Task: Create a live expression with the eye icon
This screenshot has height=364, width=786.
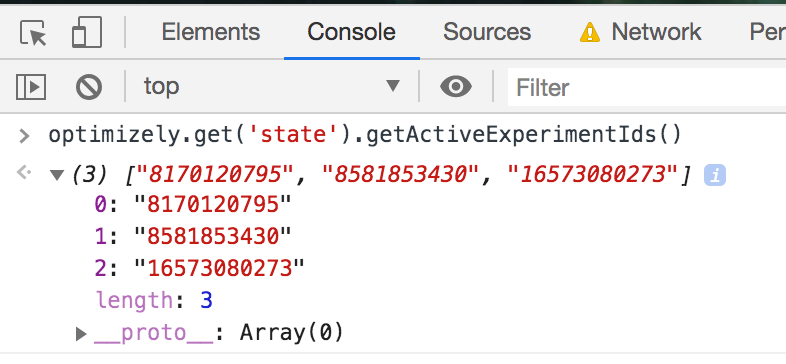Action: 456,87
